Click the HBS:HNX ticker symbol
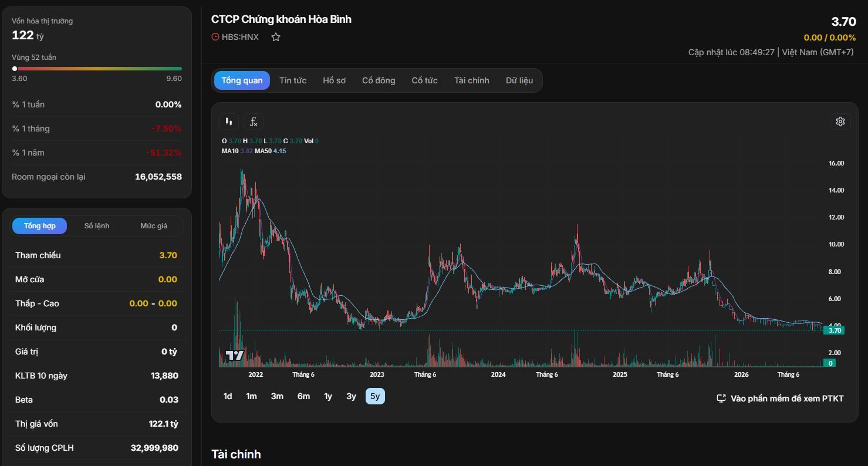The image size is (868, 466). pyautogui.click(x=240, y=37)
